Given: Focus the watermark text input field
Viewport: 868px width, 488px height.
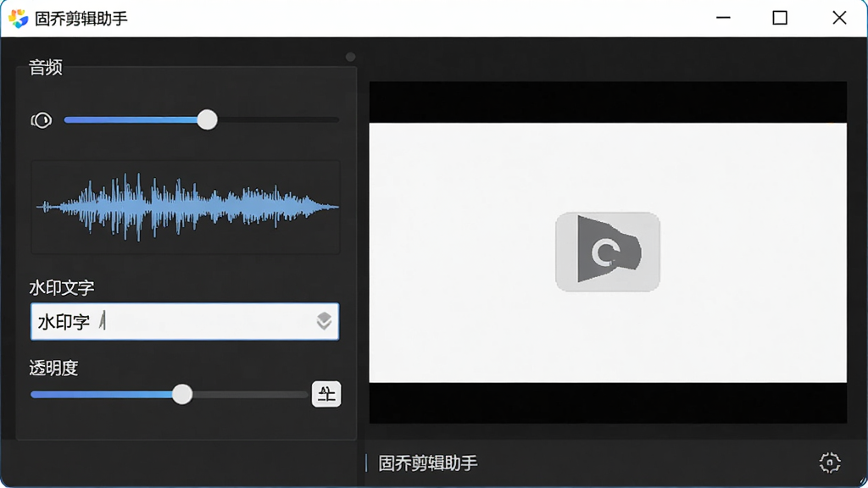Looking at the screenshot, I should (x=185, y=321).
